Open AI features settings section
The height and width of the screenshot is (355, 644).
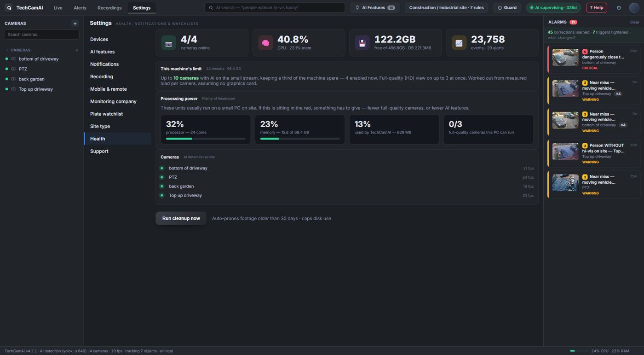(x=117, y=52)
